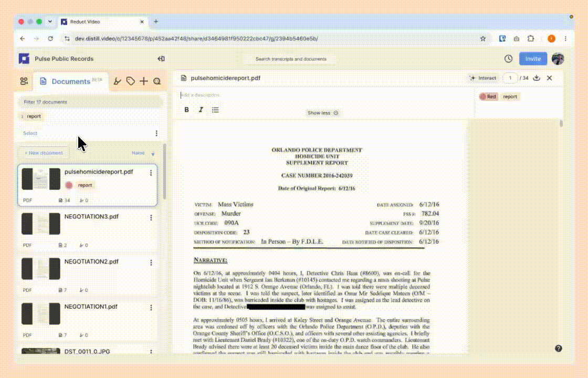Open a new browser tab
The image size is (588, 378).
pyautogui.click(x=156, y=22)
